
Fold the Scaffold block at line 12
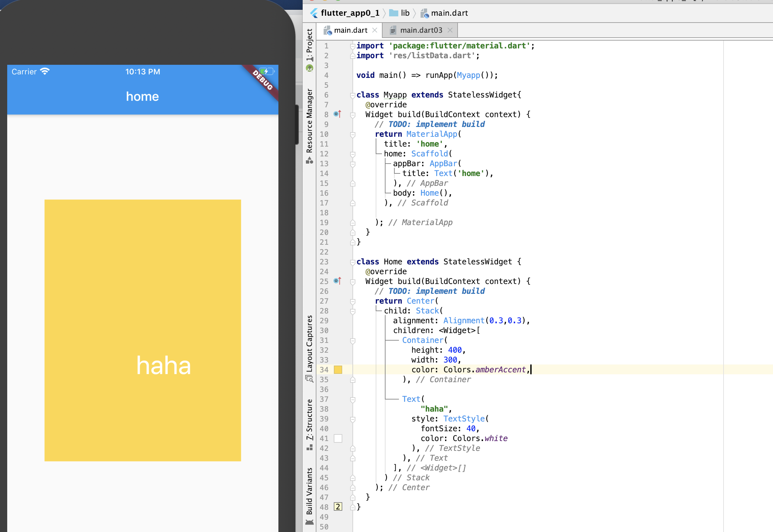[353, 154]
